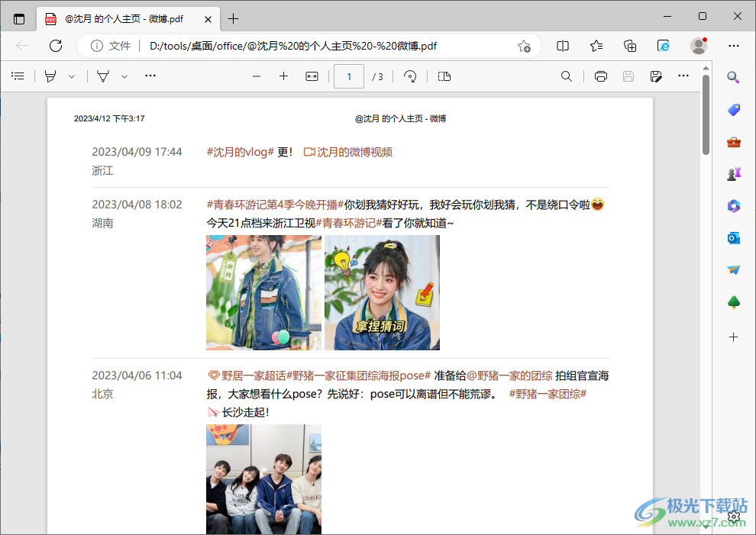Open sidebar green tree icon
This screenshot has width=756, height=535.
(x=733, y=302)
